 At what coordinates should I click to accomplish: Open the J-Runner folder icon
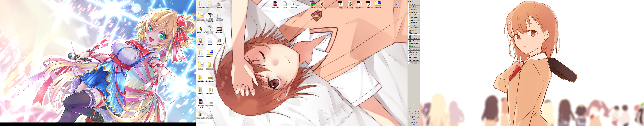pyautogui.click(x=322, y=5)
